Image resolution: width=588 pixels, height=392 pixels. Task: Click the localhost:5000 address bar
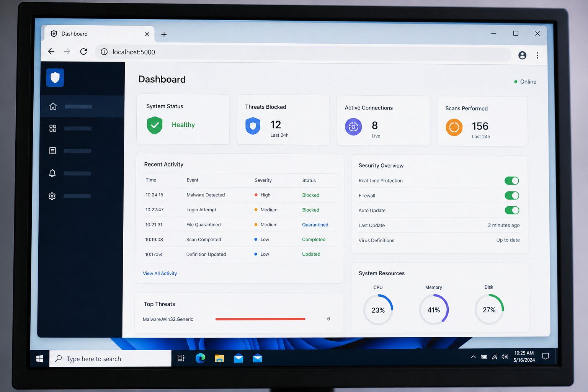tap(303, 53)
